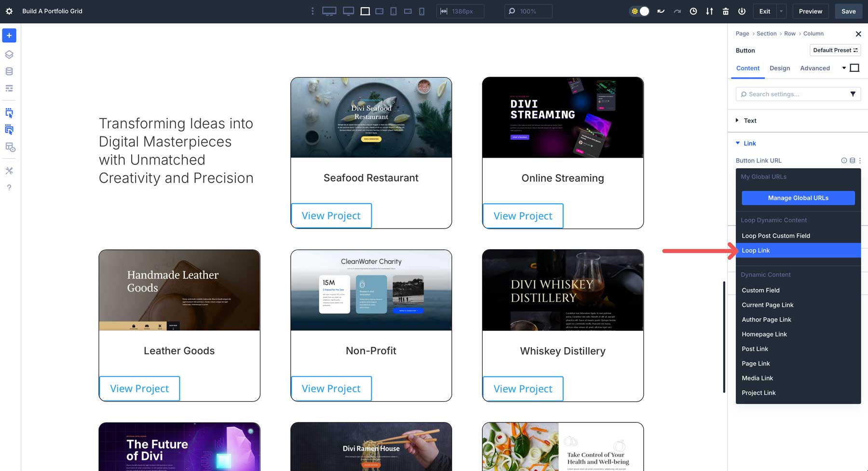
Task: Toggle the light/dark builder theme switch
Action: pyautogui.click(x=639, y=11)
